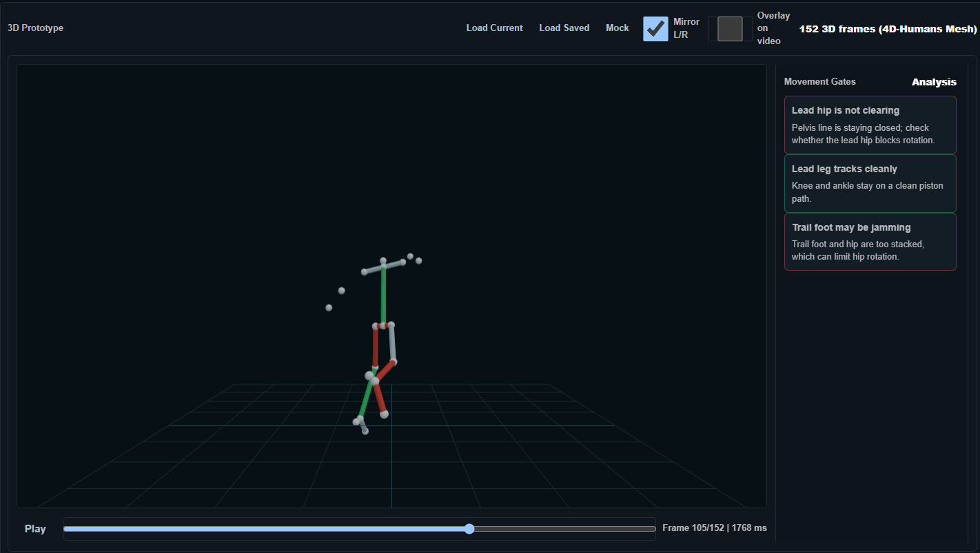Open the Analysis tab
The image size is (980, 553).
[934, 82]
